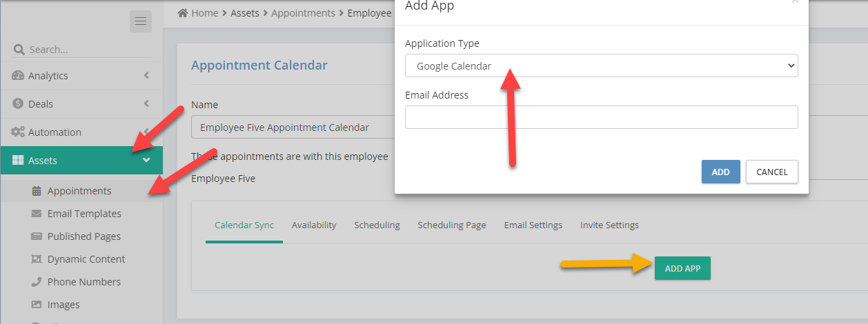This screenshot has height=324, width=868.
Task: Collapse the Assets menu chevron
Action: click(x=146, y=161)
